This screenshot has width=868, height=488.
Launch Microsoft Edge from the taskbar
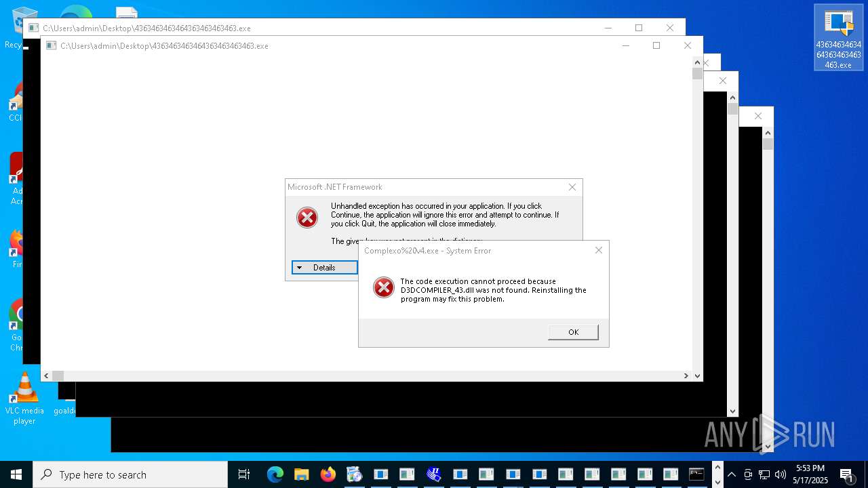point(275,474)
